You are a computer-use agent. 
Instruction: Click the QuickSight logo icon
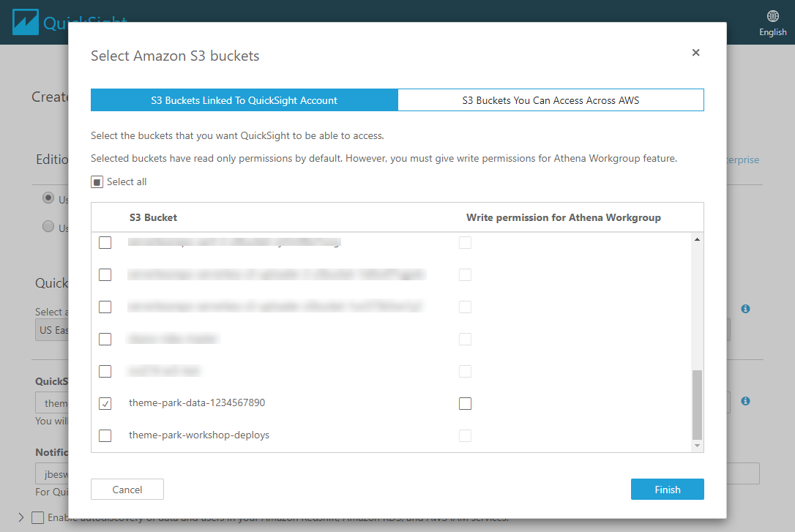click(x=26, y=22)
